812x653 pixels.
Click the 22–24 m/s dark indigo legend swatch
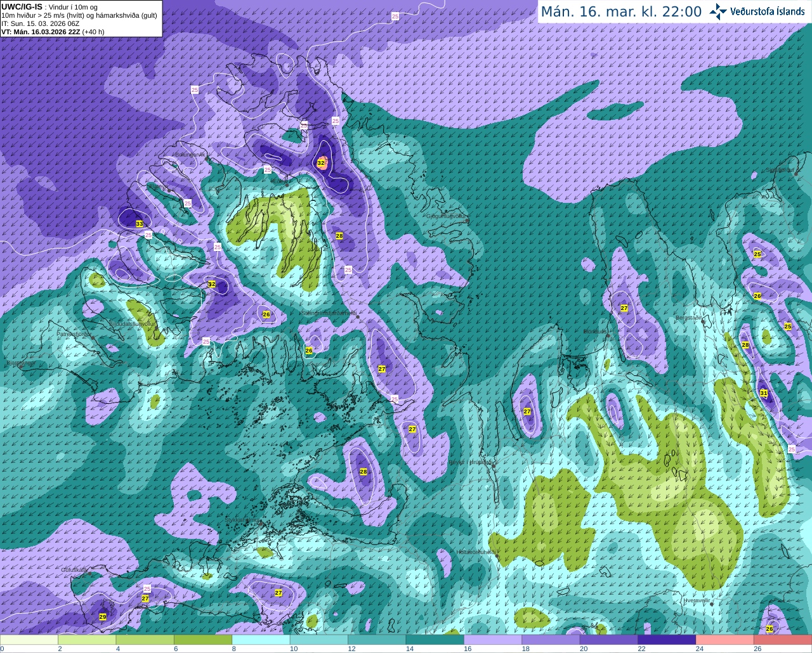(667, 639)
